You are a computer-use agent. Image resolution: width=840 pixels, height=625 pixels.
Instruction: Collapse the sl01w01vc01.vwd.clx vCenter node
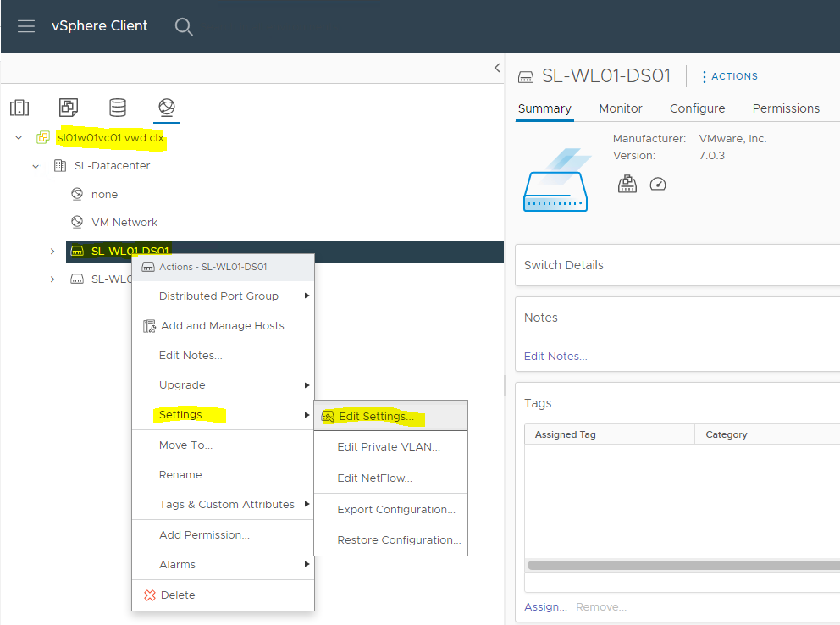click(x=19, y=138)
